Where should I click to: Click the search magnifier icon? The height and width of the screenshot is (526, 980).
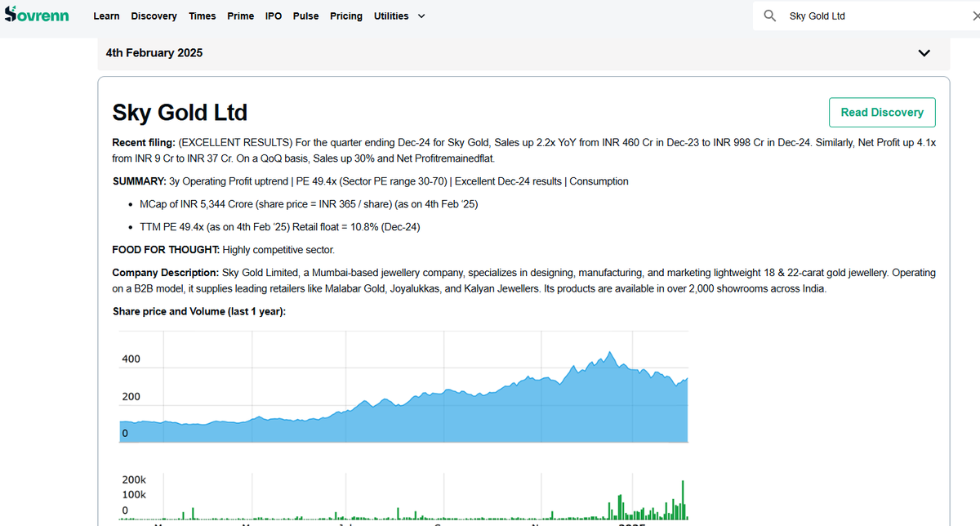point(769,16)
